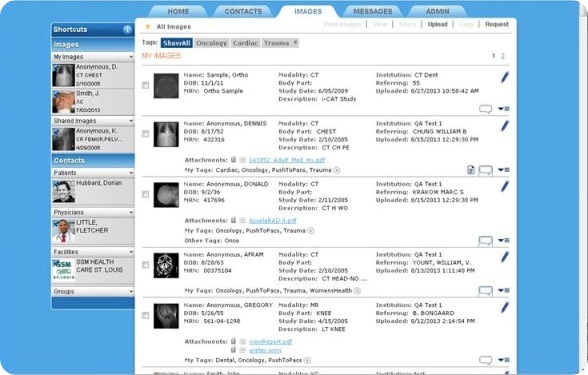
Task: Open comments for Sample, Ortho study
Action: coord(485,109)
